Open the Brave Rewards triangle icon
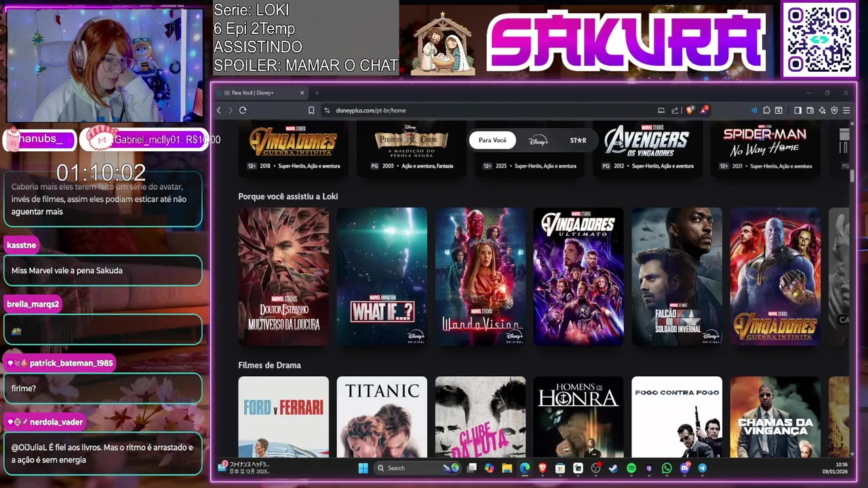Viewport: 868px width, 488px height. [x=705, y=110]
